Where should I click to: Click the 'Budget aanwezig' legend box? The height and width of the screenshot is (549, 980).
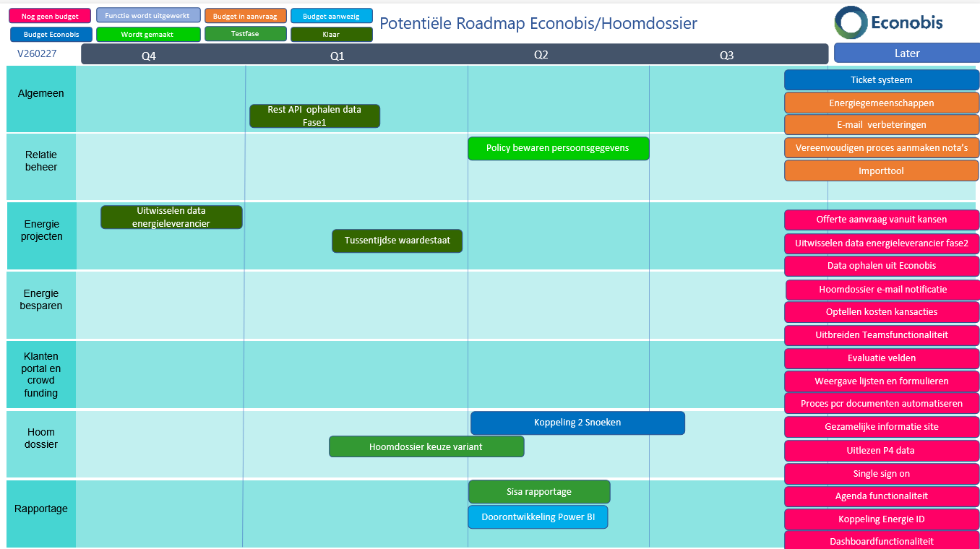click(332, 16)
